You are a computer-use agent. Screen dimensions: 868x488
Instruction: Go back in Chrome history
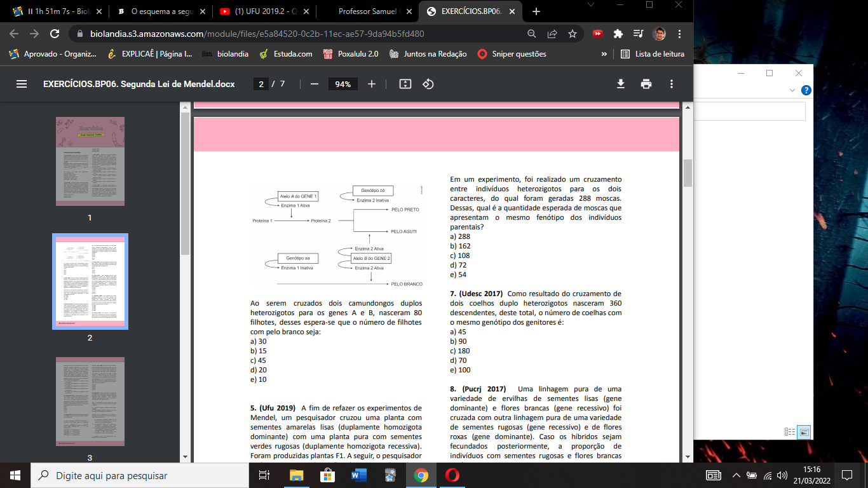tap(14, 34)
